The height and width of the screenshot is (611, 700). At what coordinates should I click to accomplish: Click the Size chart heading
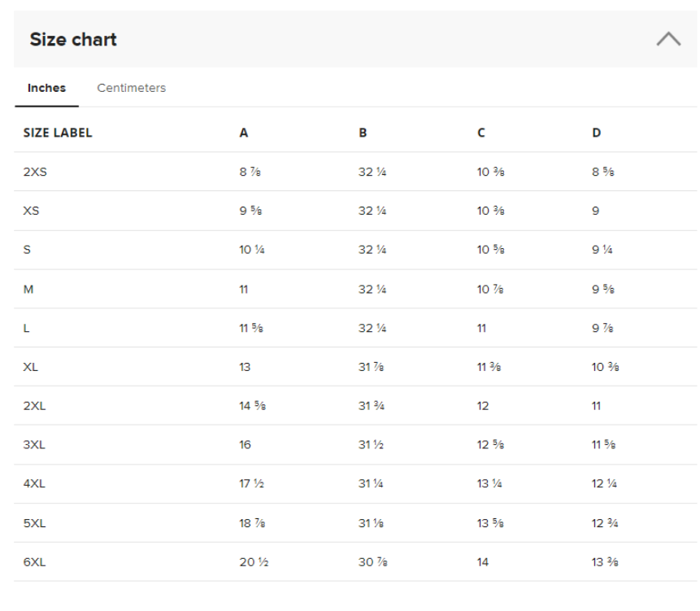[x=73, y=39]
